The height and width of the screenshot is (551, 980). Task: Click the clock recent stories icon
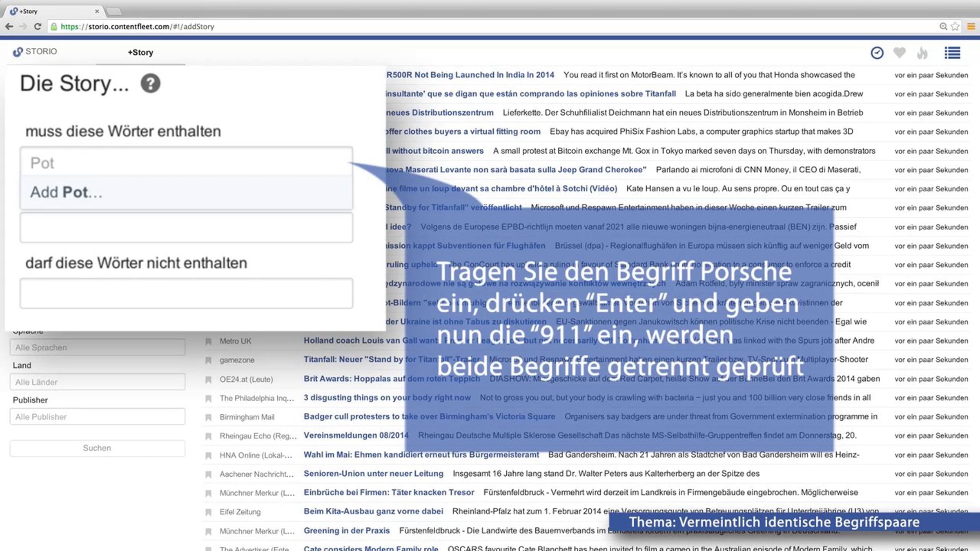[877, 53]
